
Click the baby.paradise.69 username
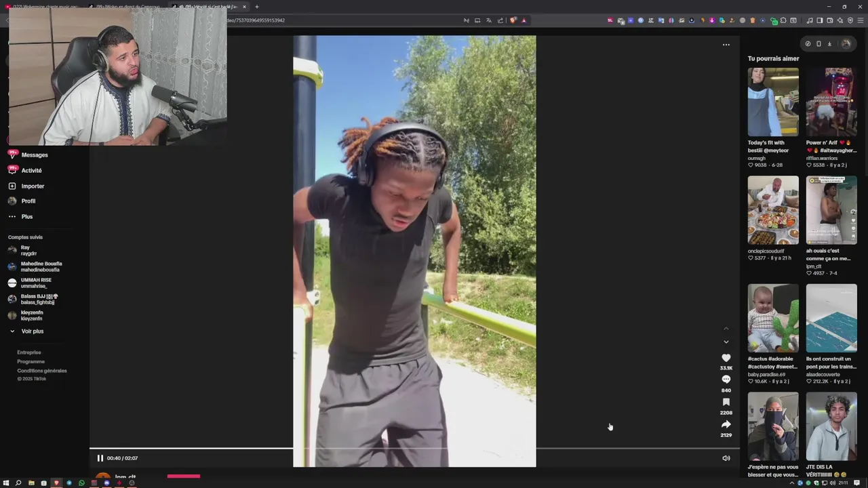pyautogui.click(x=766, y=374)
